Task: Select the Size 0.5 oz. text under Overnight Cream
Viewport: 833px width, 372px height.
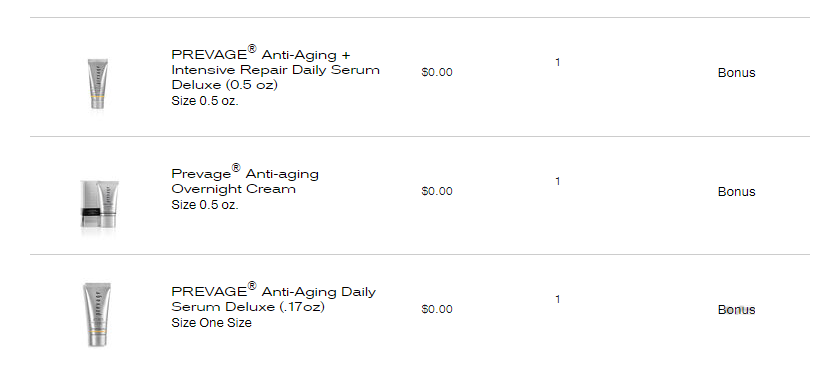Action: click(x=205, y=205)
